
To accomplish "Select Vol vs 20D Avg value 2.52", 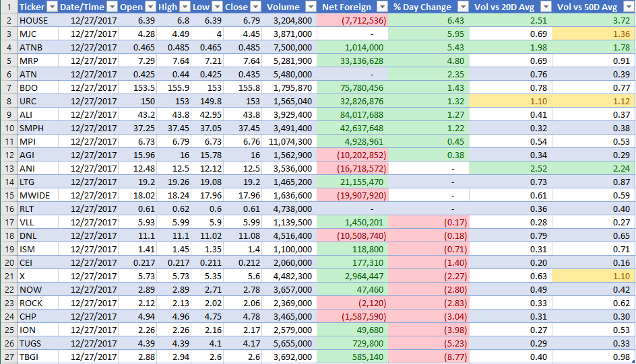I will [510, 168].
